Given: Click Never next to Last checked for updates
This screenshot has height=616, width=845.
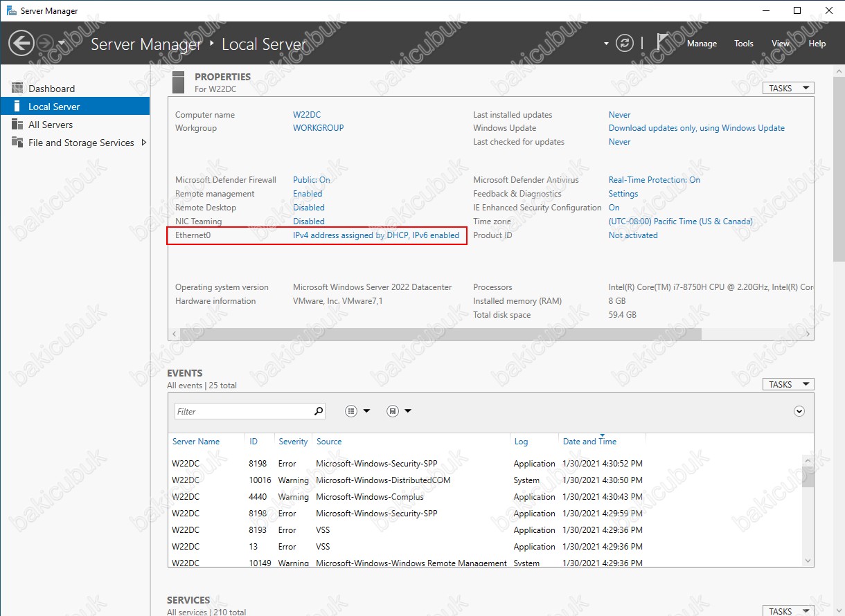Looking at the screenshot, I should [x=620, y=142].
